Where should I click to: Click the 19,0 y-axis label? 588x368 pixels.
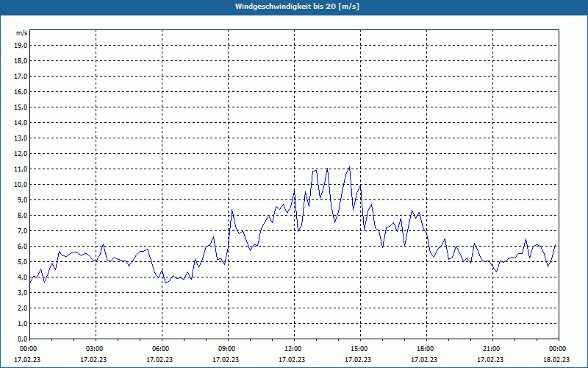21,46
